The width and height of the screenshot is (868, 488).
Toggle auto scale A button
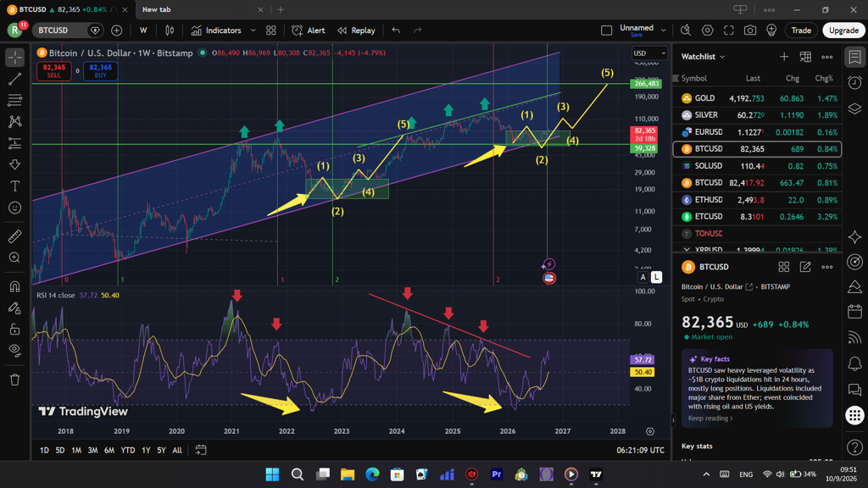(x=643, y=277)
